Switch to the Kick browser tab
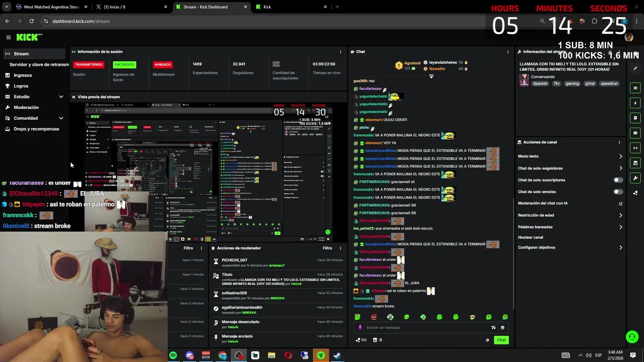The image size is (644, 362). click(x=292, y=7)
